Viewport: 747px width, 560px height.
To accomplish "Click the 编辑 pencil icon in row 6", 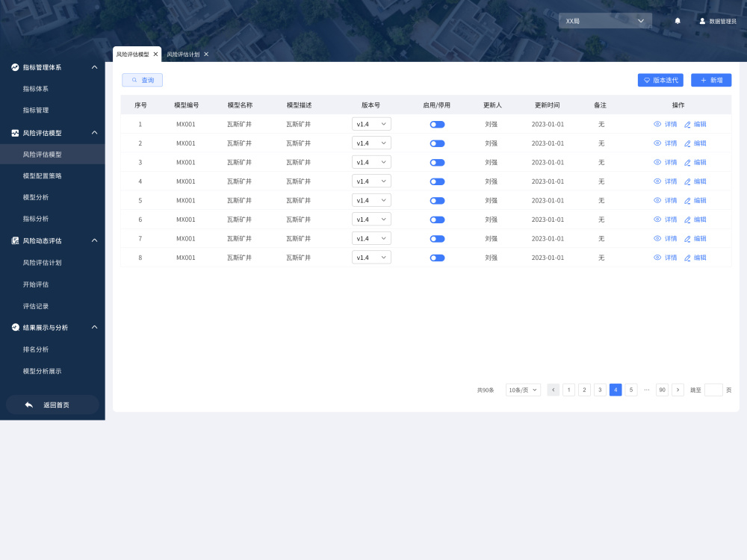I will click(x=687, y=220).
